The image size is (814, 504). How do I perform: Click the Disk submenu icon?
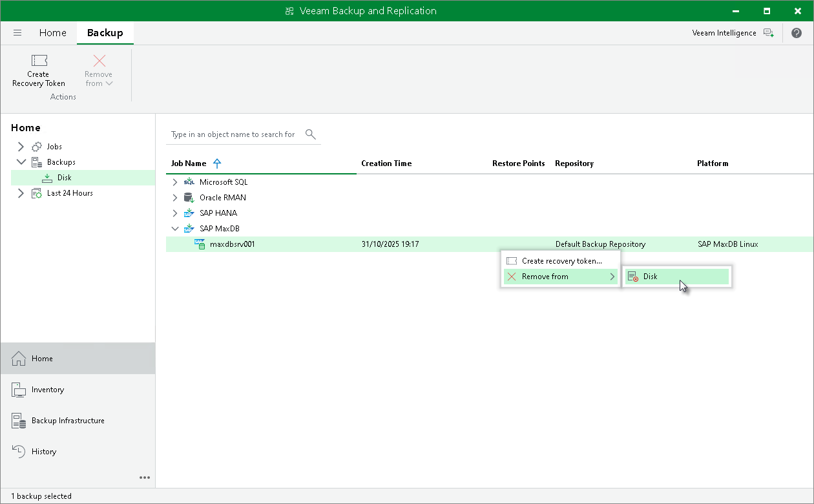click(x=633, y=277)
